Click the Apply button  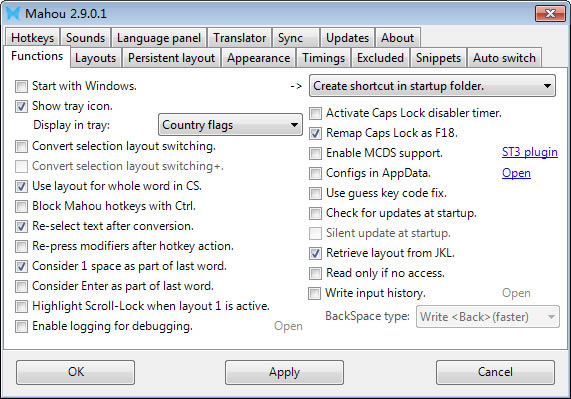point(284,372)
